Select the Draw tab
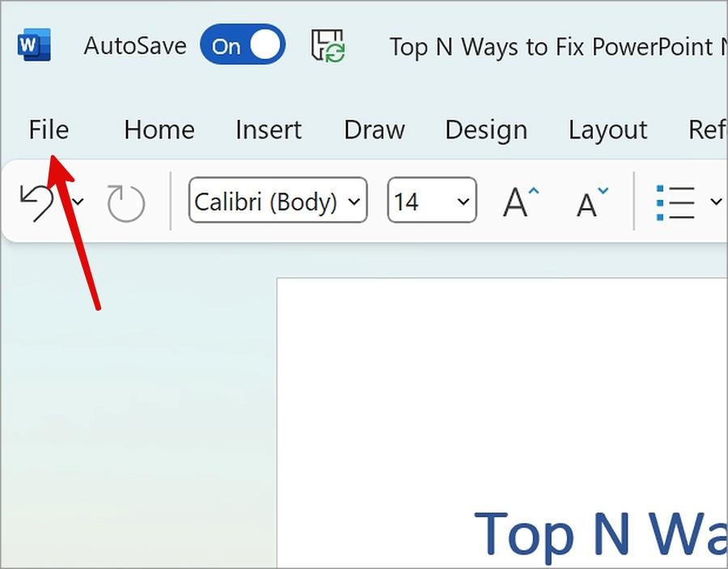 coord(375,130)
